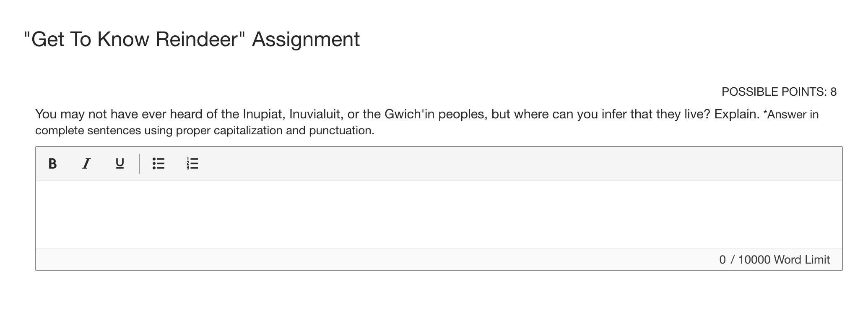
Task: Click the word count number "0"
Action: (x=722, y=260)
